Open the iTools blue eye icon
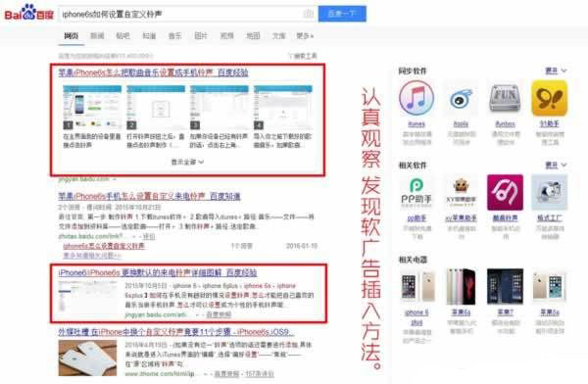The height and width of the screenshot is (384, 588). point(461,98)
